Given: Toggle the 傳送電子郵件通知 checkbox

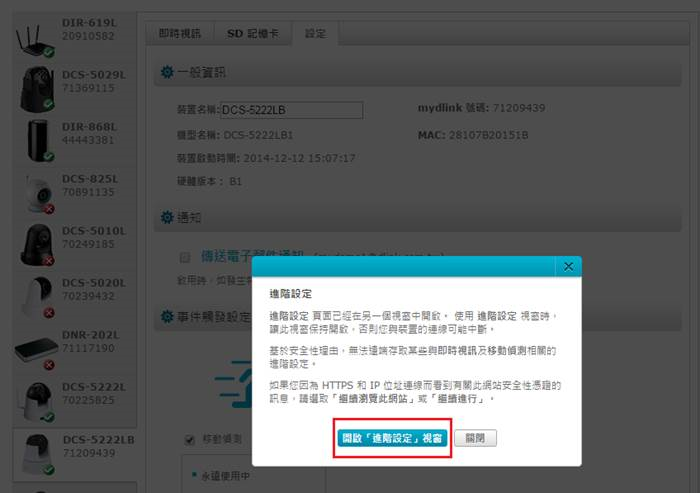Looking at the screenshot, I should [x=184, y=257].
